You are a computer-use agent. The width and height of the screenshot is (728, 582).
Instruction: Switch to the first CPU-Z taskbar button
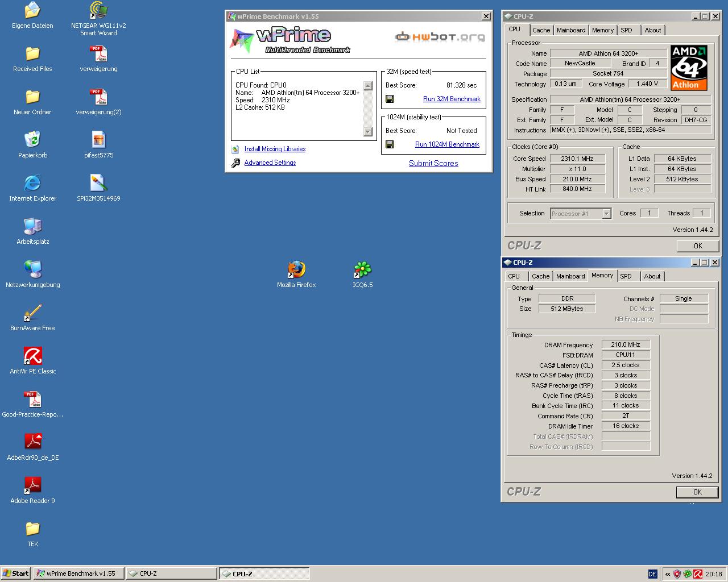click(x=171, y=573)
